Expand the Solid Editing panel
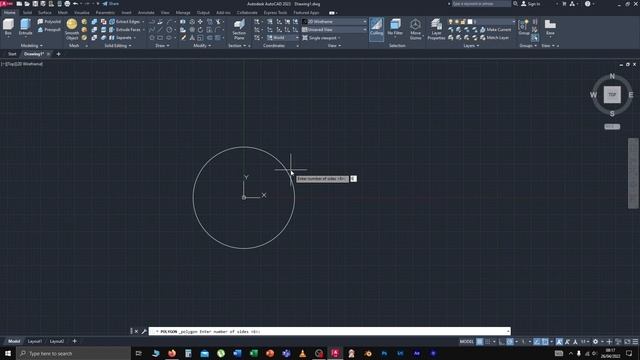 click(x=118, y=46)
